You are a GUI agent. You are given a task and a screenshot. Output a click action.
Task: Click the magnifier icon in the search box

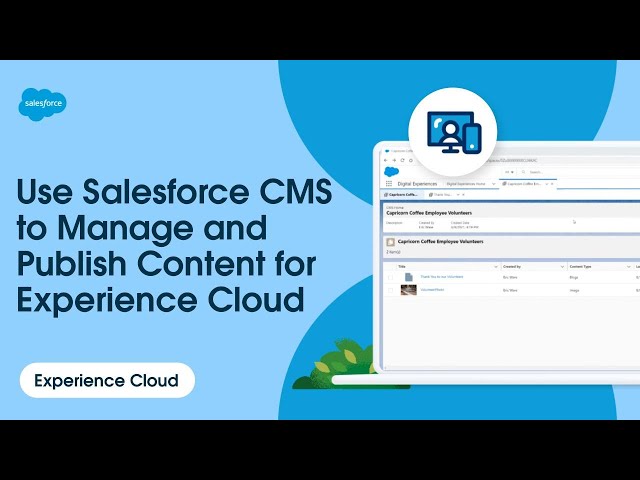click(523, 172)
